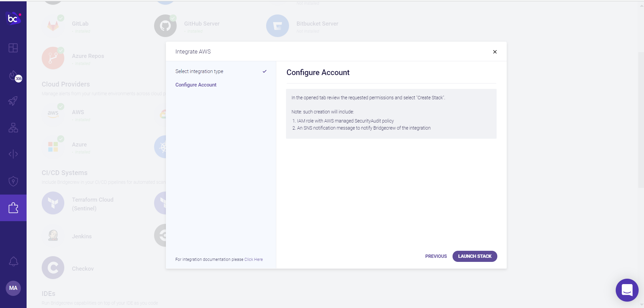Open the chat support bubble

[627, 290]
